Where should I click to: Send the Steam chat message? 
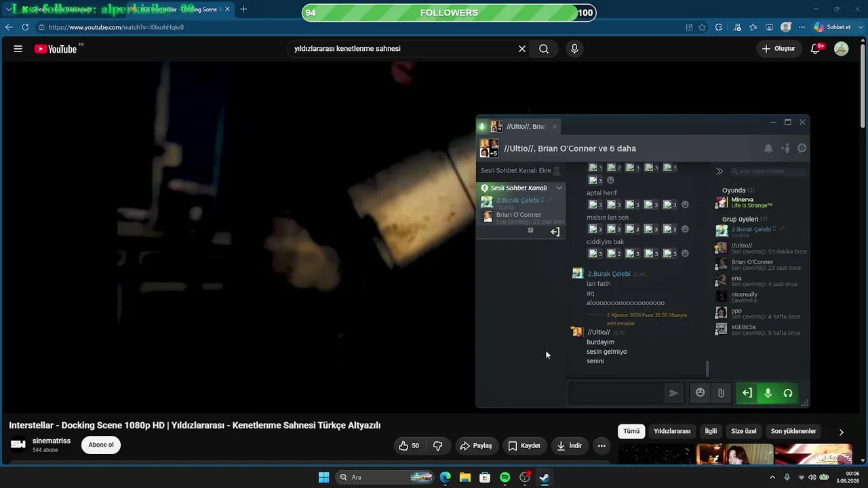coord(673,393)
